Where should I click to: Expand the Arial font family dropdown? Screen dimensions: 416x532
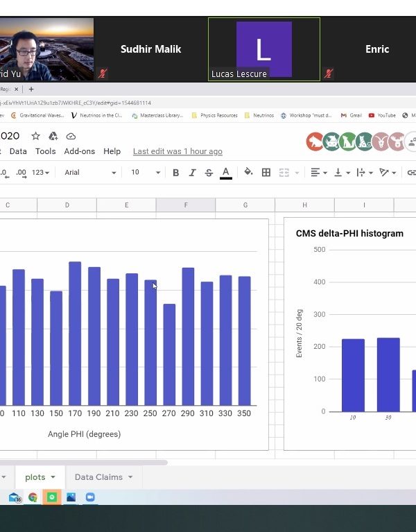pyautogui.click(x=90, y=173)
